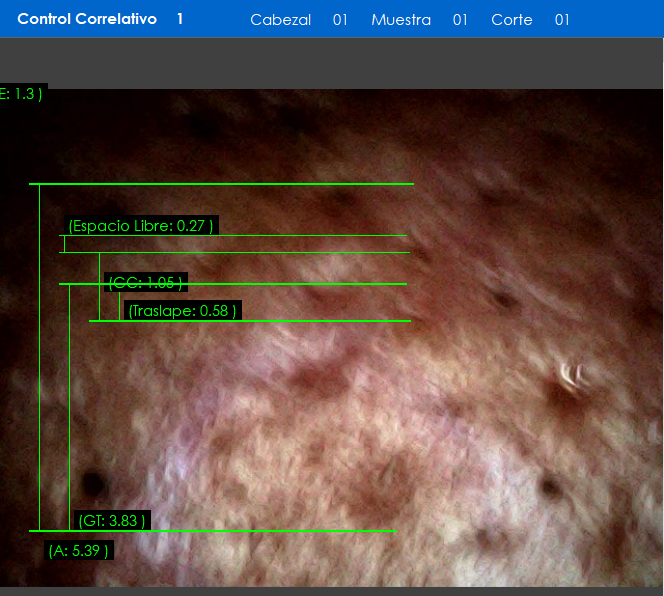
Task: Click the bottom green line above A label
Action: (x=212, y=530)
